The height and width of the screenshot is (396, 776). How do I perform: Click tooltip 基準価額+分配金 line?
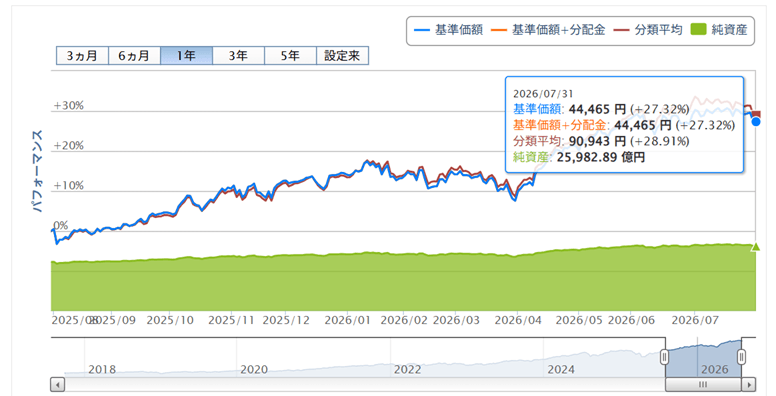click(624, 125)
